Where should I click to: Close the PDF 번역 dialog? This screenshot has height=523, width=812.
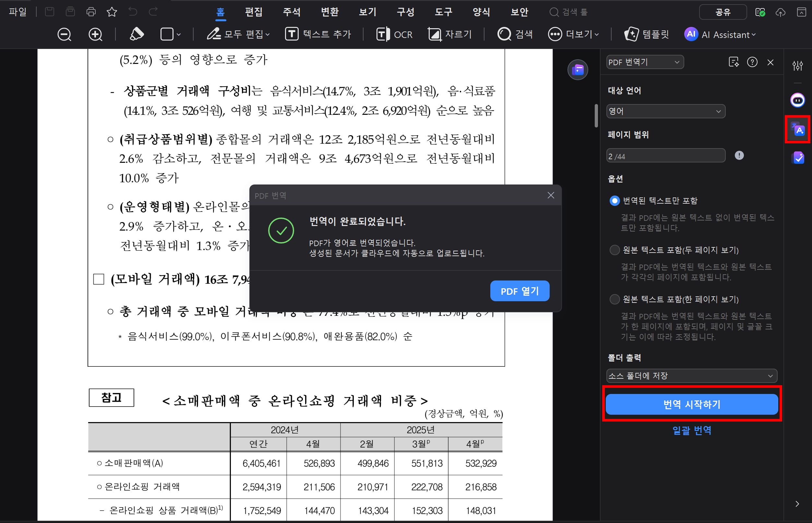(x=551, y=195)
